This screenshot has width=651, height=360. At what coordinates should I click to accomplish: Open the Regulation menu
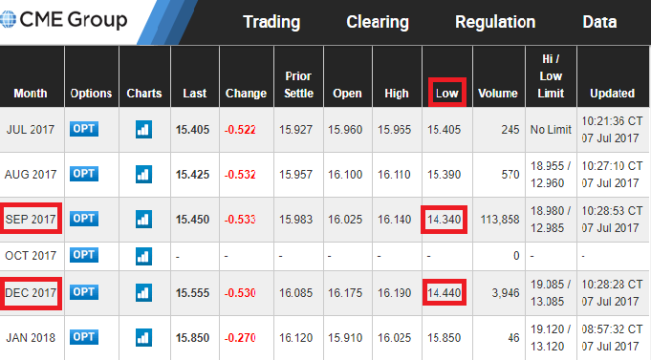tap(495, 22)
